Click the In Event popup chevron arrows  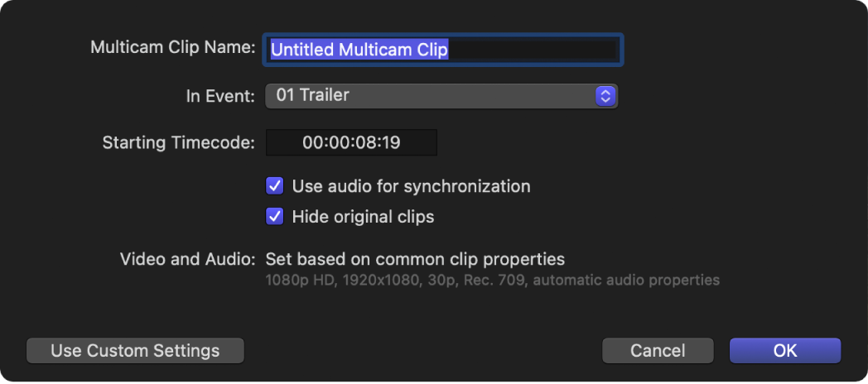click(x=605, y=96)
